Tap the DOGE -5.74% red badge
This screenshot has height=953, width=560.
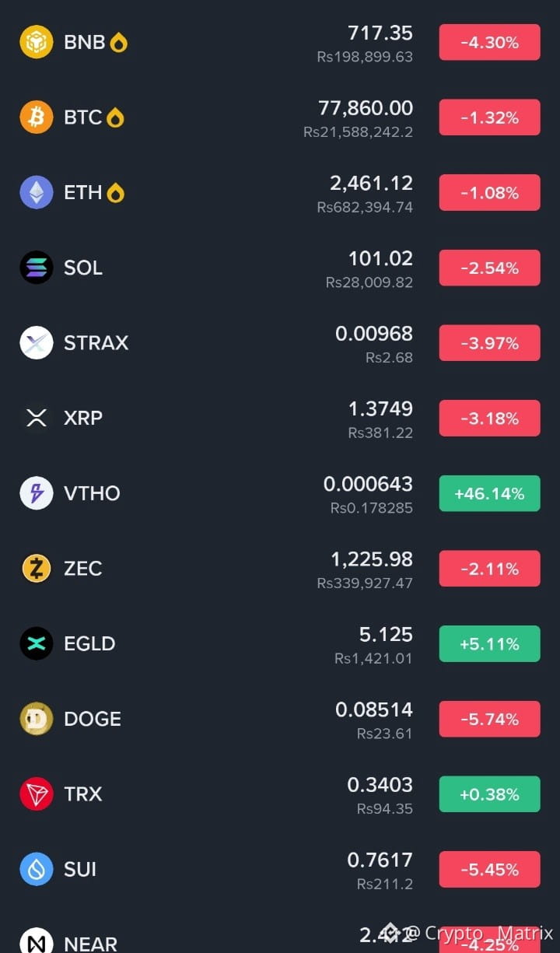tap(489, 719)
